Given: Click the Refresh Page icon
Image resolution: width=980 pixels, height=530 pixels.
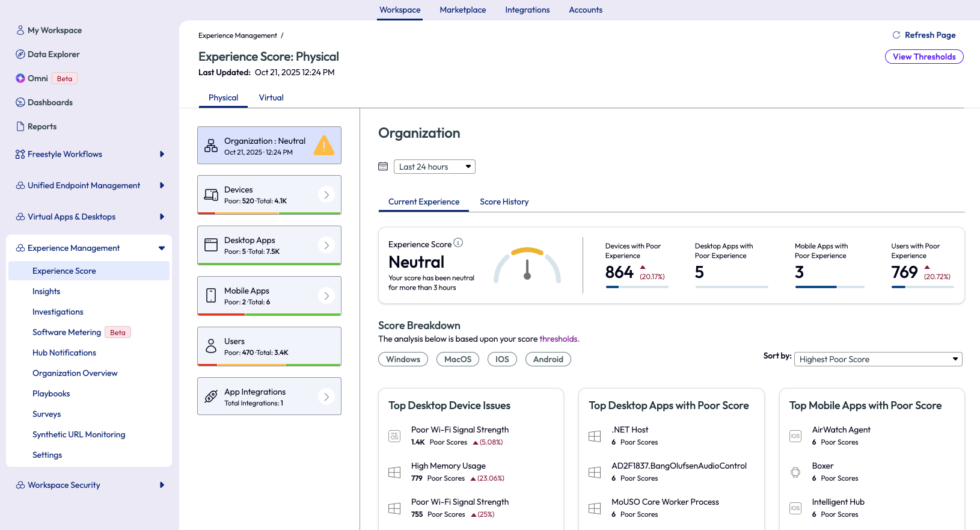Looking at the screenshot, I should tap(896, 35).
